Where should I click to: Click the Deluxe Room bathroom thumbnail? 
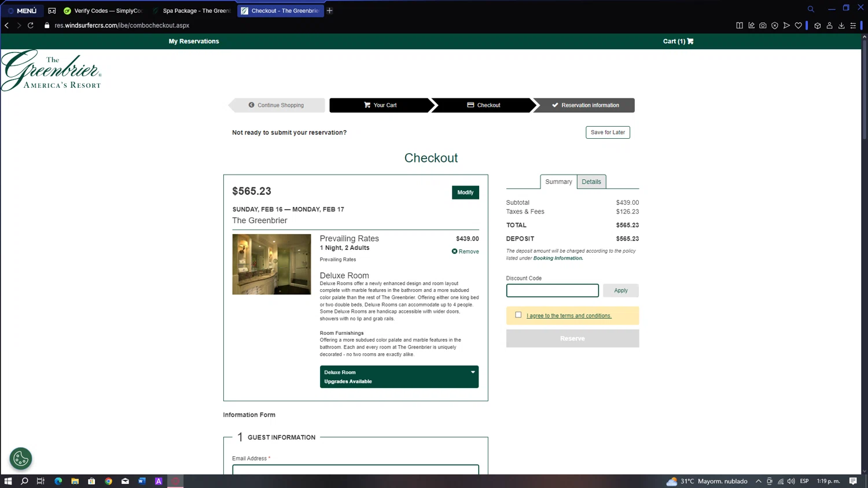(271, 264)
